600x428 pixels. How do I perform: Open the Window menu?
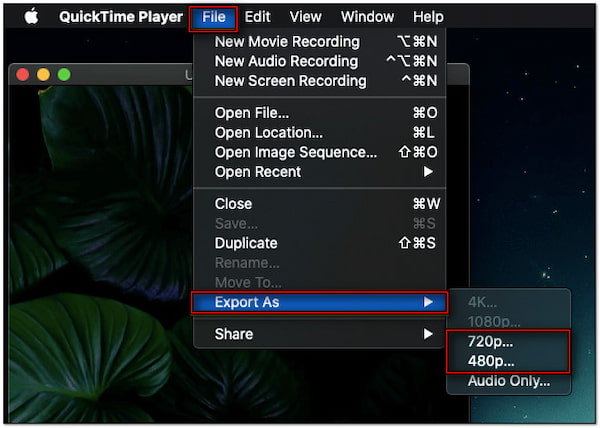coord(367,17)
